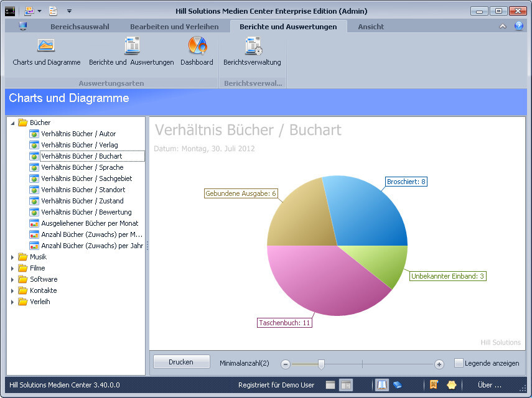Click chart icon beside Ausgeliehener Bücher per Monat
Viewport: 532px width, 398px height.
pyautogui.click(x=34, y=223)
